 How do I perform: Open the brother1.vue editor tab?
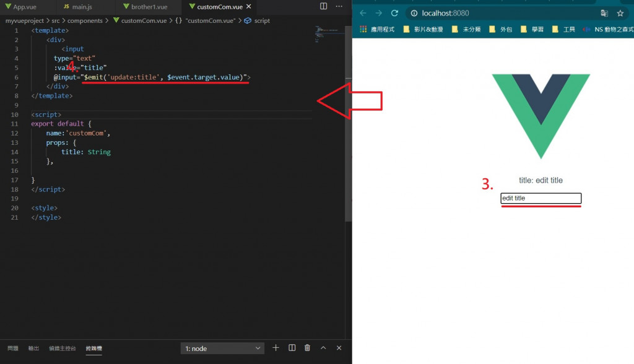point(145,6)
